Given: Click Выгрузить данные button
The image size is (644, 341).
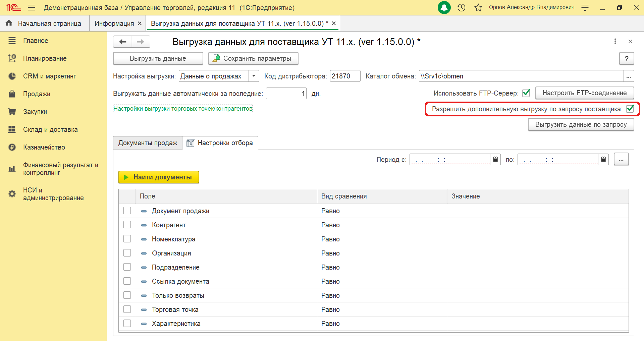Looking at the screenshot, I should pos(158,58).
